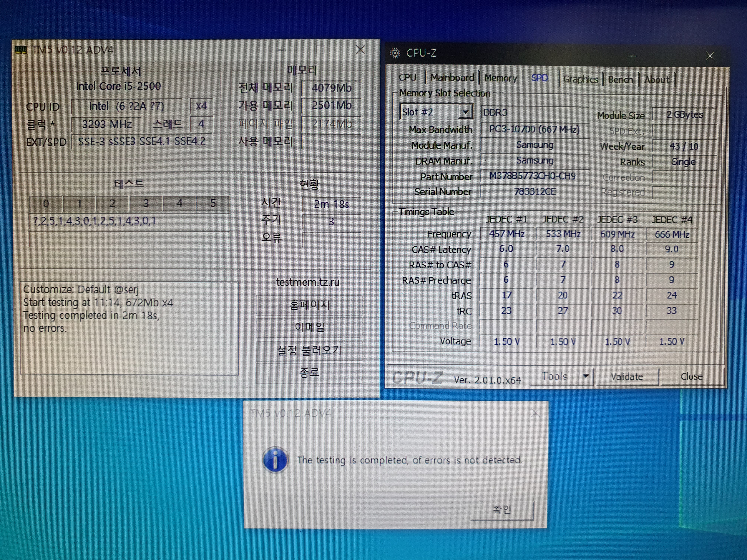
Task: Click the 홈페이지 (homepage) button in TM5
Action: [309, 305]
